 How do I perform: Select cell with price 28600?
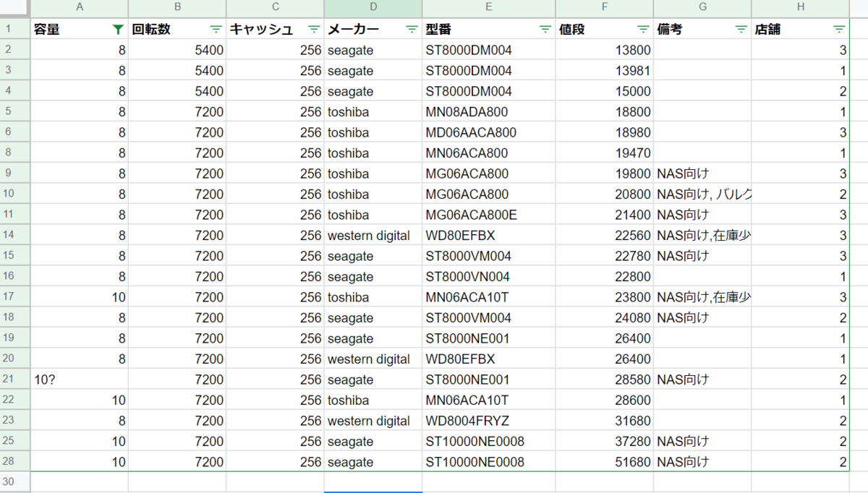point(605,400)
